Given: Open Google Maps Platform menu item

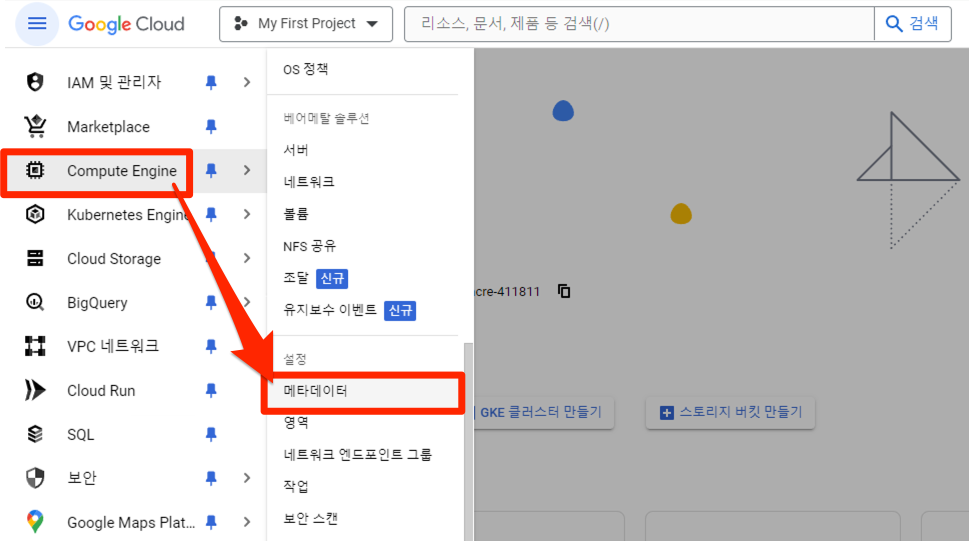Looking at the screenshot, I should pos(131,522).
